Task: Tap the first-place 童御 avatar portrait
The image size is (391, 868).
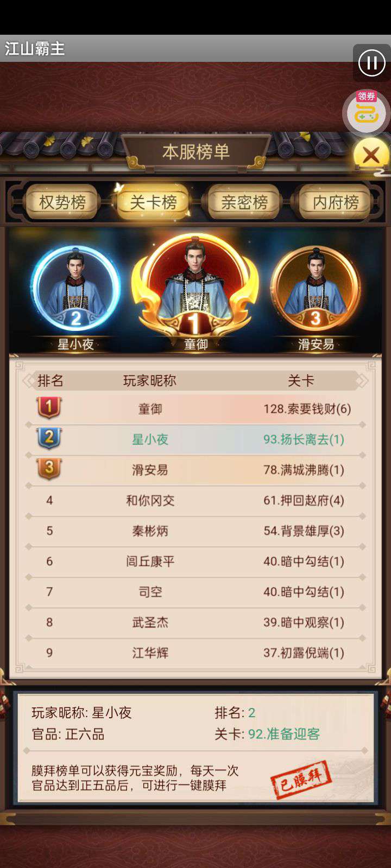Action: click(195, 288)
